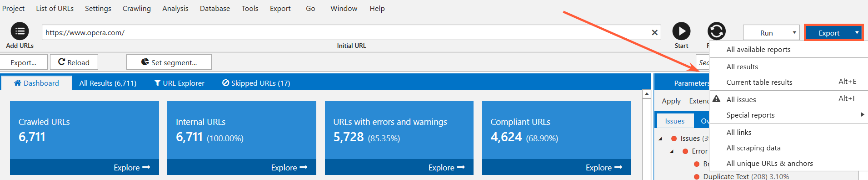Choose All links export option
Image resolution: width=868 pixels, height=180 pixels.
[x=738, y=132]
